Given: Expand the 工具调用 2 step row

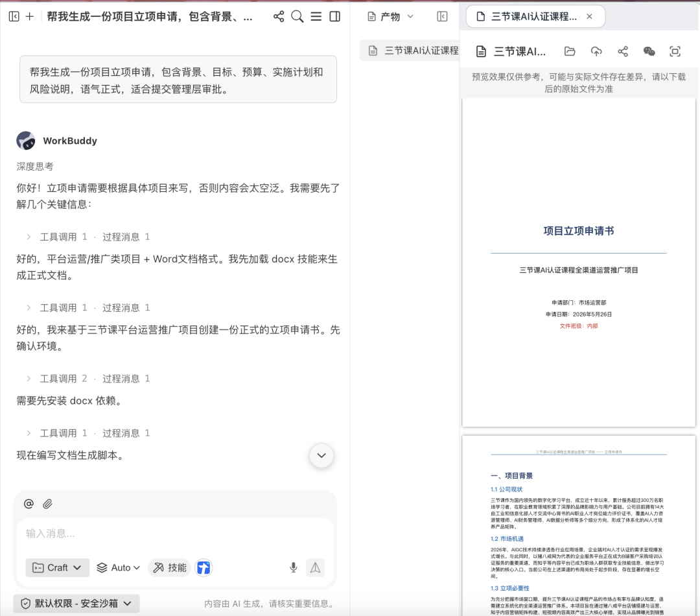Looking at the screenshot, I should [88, 379].
